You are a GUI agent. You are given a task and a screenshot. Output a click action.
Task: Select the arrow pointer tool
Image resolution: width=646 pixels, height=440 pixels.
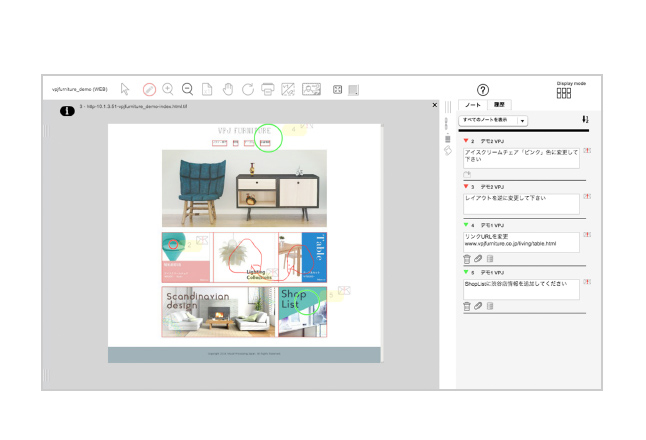(126, 89)
